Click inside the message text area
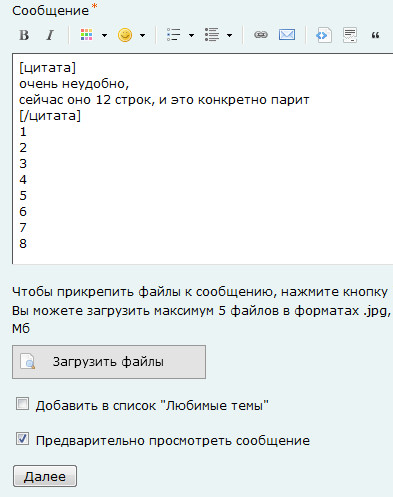The height and width of the screenshot is (497, 393). click(203, 159)
